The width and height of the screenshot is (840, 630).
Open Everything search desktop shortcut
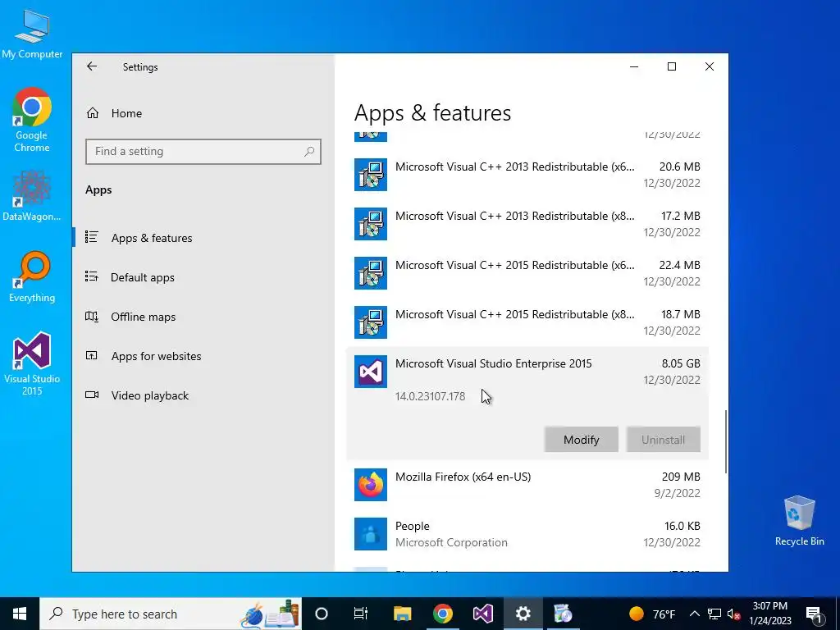tap(32, 277)
